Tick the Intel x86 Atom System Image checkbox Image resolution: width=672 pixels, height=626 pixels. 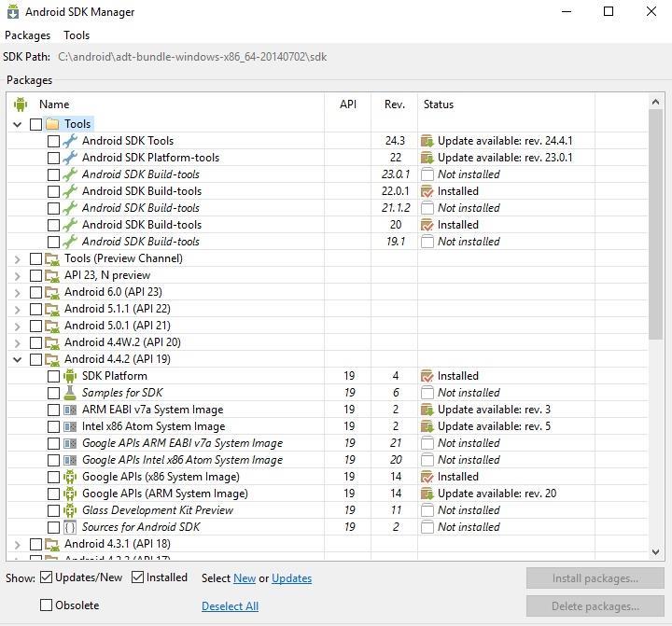53,426
